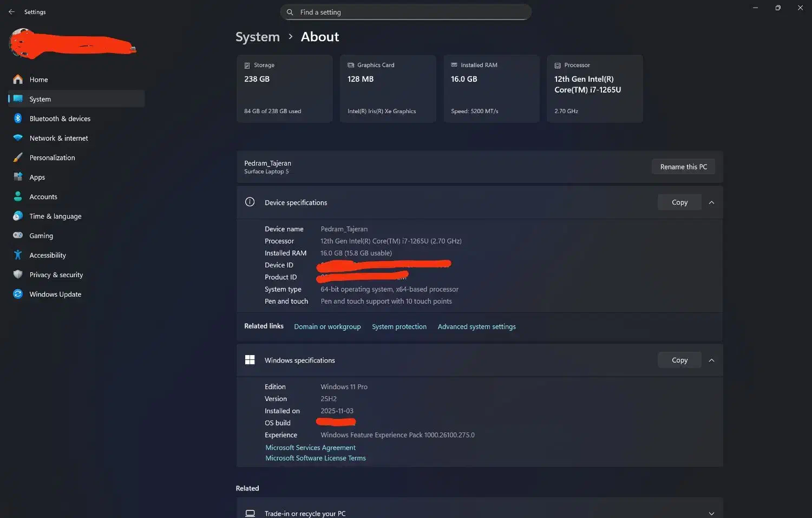
Task: Click the Gaming controller icon
Action: point(18,235)
